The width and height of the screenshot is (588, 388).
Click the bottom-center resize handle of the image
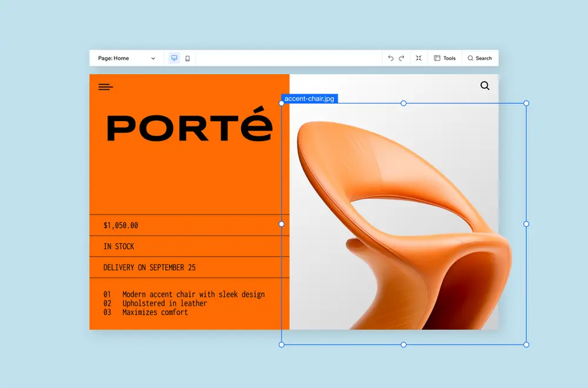tap(403, 344)
